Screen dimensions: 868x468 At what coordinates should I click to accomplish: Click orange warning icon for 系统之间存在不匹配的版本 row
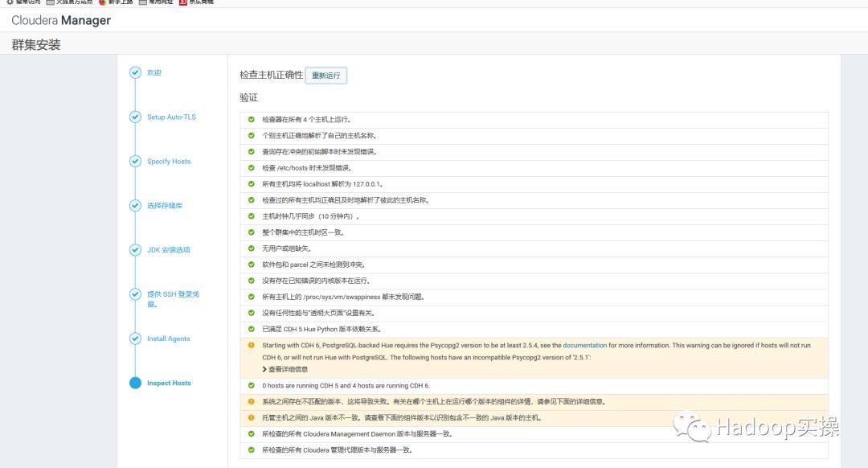252,401
